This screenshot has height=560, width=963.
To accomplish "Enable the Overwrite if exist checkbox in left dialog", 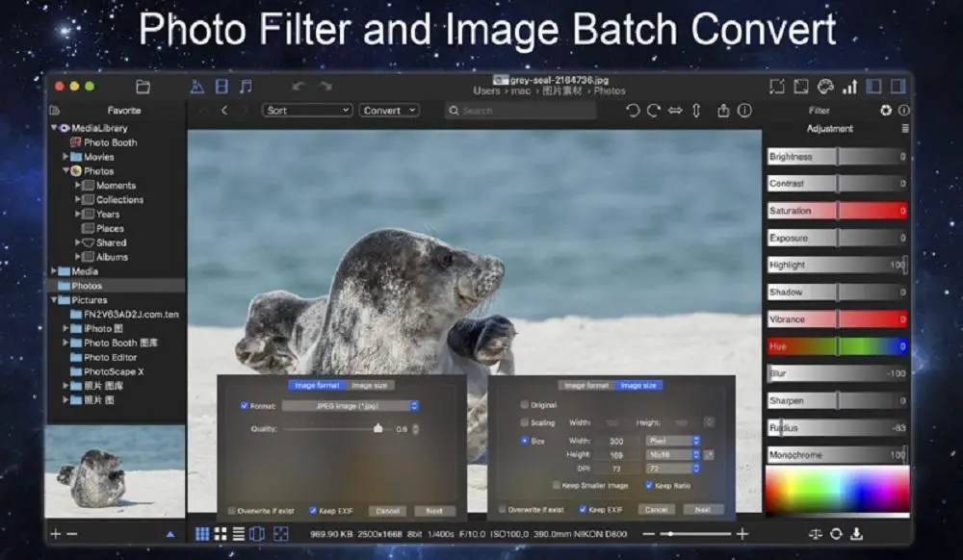I will (232, 510).
